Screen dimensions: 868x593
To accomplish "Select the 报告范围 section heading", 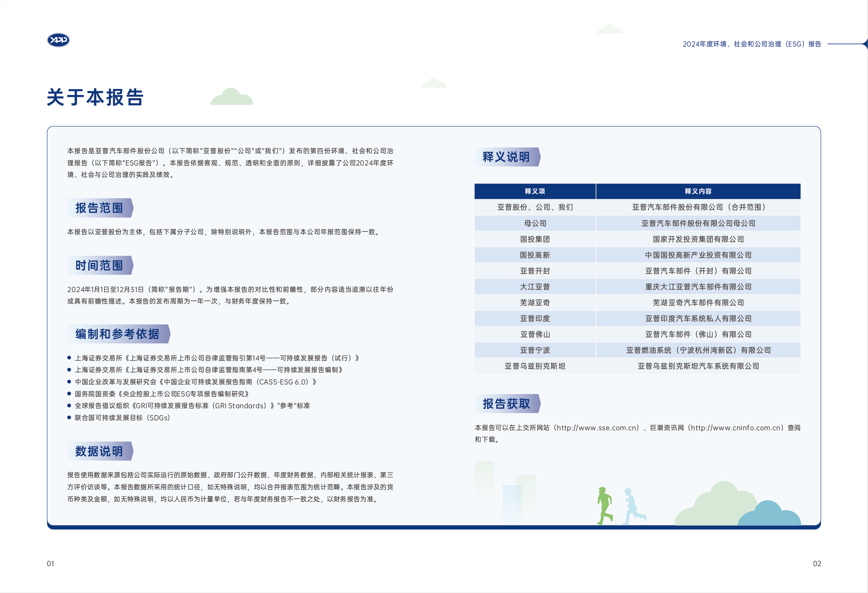I will [100, 208].
